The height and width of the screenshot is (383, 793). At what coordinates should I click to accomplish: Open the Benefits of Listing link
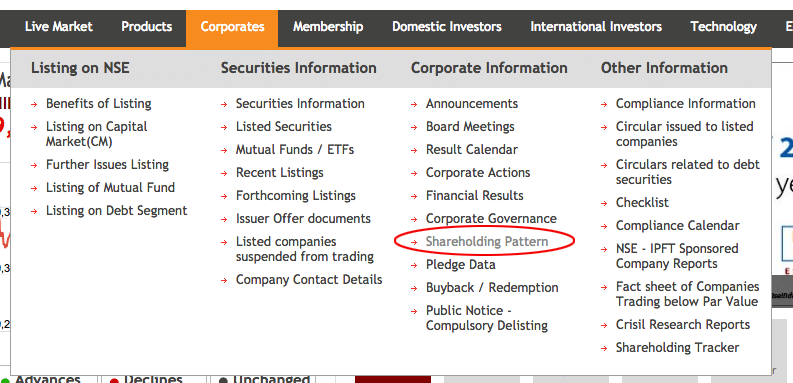99,104
